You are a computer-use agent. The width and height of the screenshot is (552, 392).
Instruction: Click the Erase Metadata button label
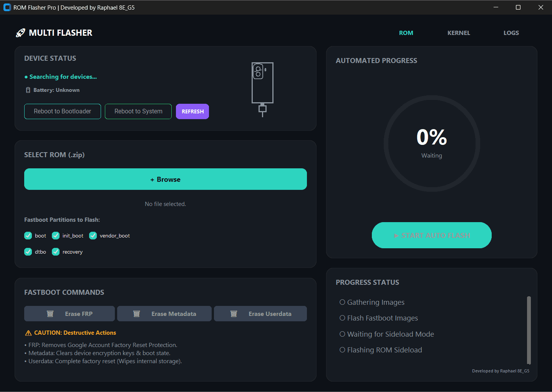click(174, 314)
